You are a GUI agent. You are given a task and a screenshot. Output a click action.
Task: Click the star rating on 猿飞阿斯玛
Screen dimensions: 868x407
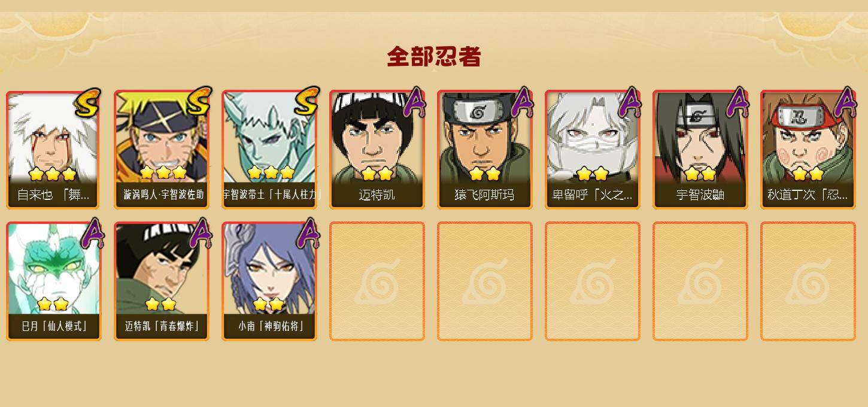pos(485,174)
